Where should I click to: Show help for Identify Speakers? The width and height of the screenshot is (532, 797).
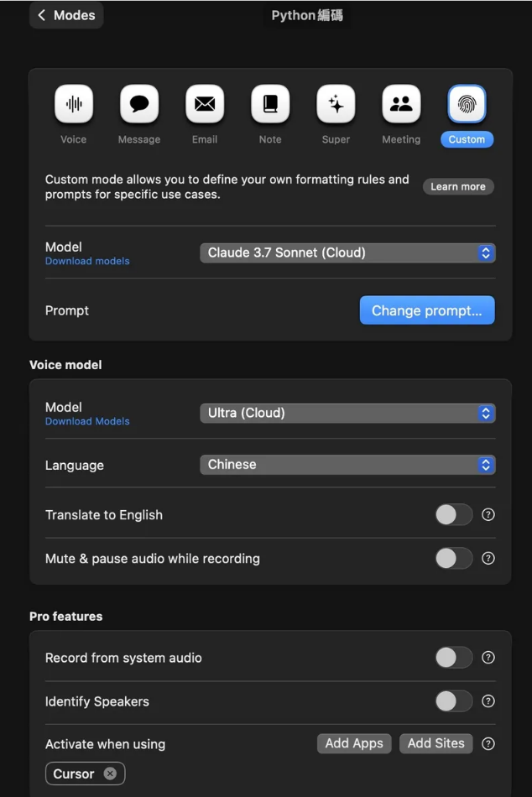(488, 701)
